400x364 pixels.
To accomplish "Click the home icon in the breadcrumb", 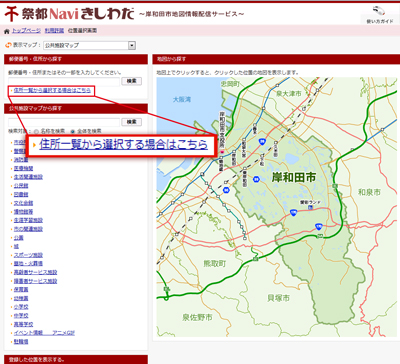I will (7, 31).
